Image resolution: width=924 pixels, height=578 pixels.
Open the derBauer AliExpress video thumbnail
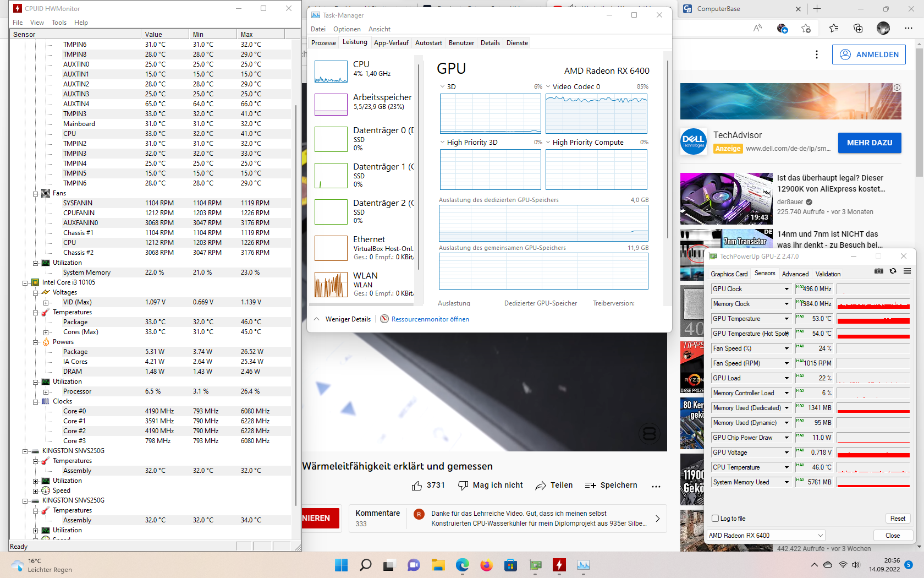(727, 199)
